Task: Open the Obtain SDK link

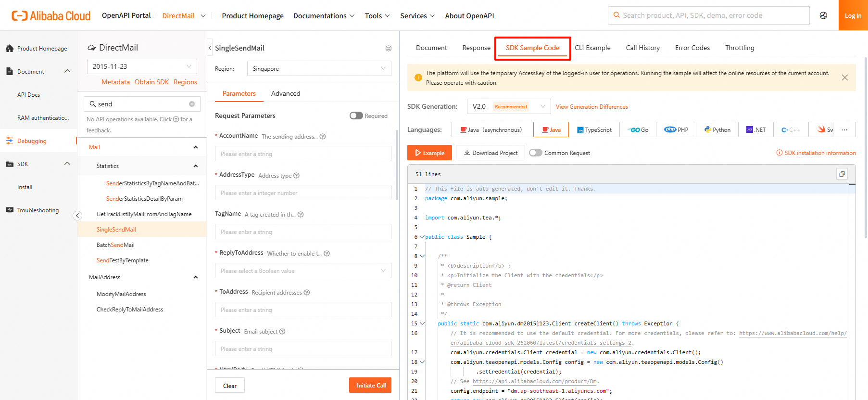Action: pyautogui.click(x=151, y=82)
